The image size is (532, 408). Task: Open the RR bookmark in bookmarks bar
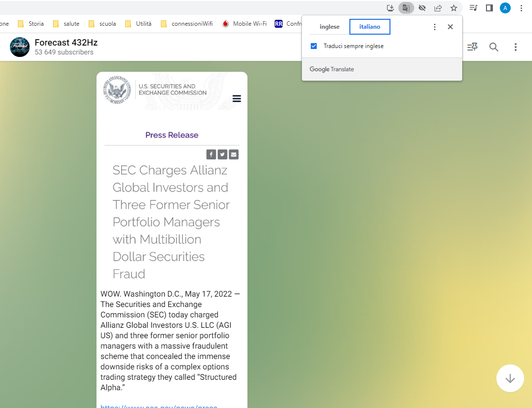click(x=288, y=24)
